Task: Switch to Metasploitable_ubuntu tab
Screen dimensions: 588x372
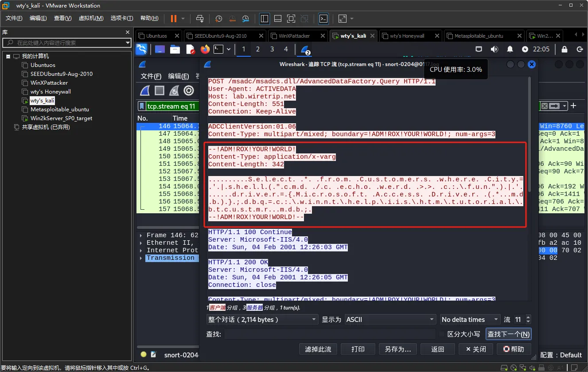Action: point(483,36)
